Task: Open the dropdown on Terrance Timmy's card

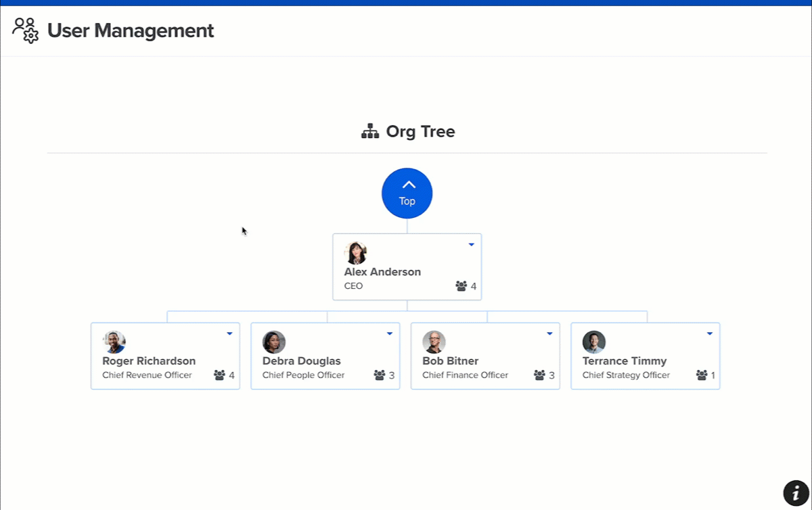Action: [709, 333]
